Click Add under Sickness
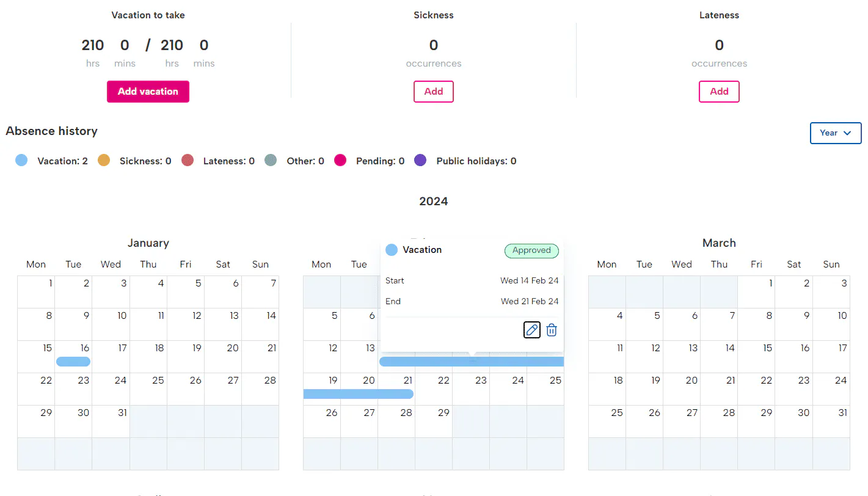The height and width of the screenshot is (496, 868). [x=434, y=92]
